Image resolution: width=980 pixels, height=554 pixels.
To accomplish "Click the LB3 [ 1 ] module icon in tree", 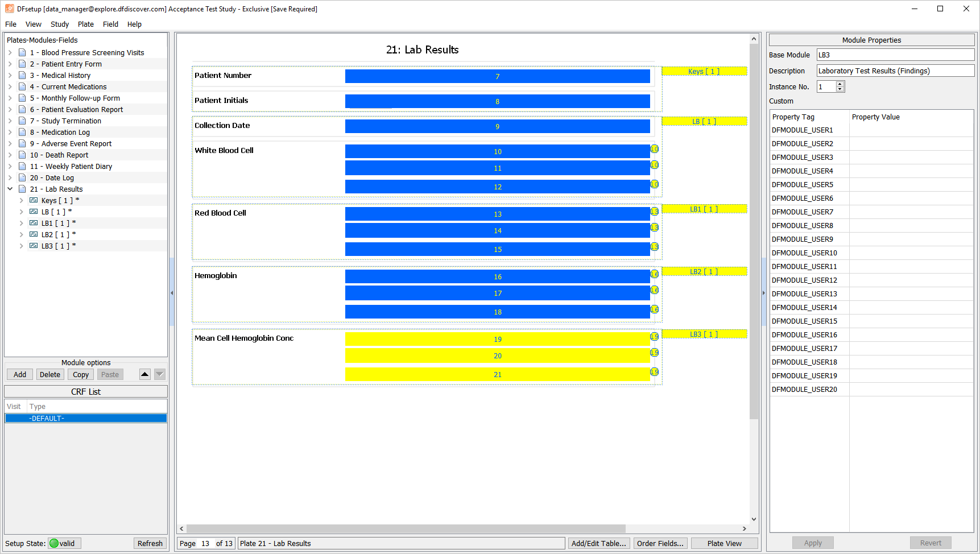I will click(x=34, y=246).
